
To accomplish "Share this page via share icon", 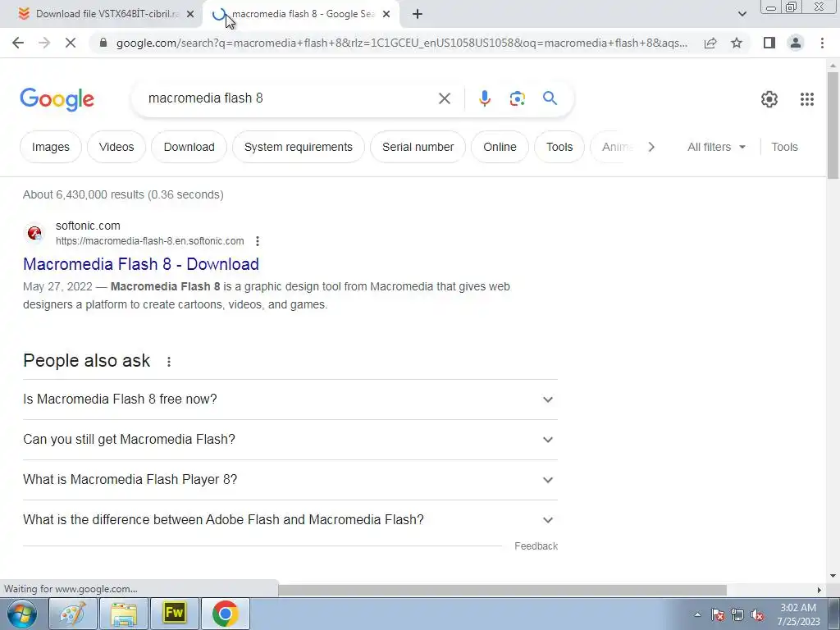I will [710, 43].
